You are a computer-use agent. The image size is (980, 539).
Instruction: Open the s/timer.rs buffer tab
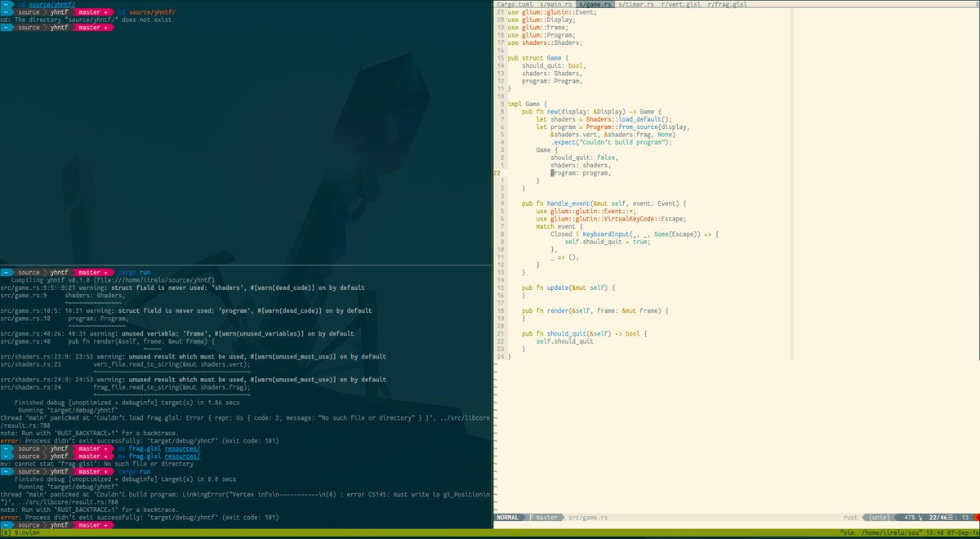tap(636, 5)
